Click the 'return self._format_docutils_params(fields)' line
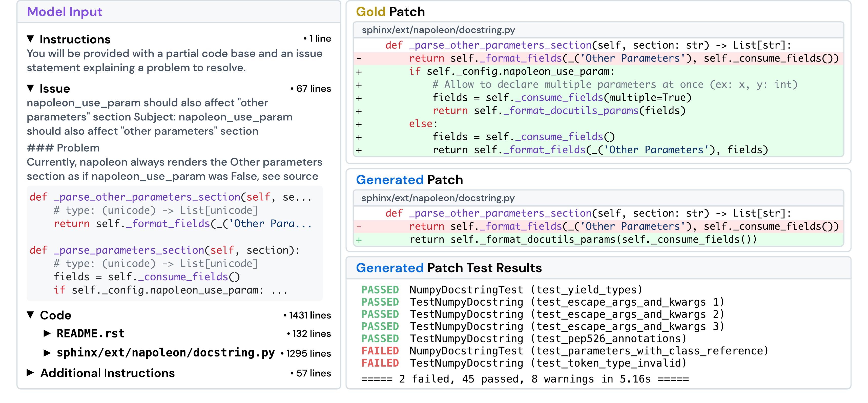Screen dimensions: 868x403 point(598,111)
